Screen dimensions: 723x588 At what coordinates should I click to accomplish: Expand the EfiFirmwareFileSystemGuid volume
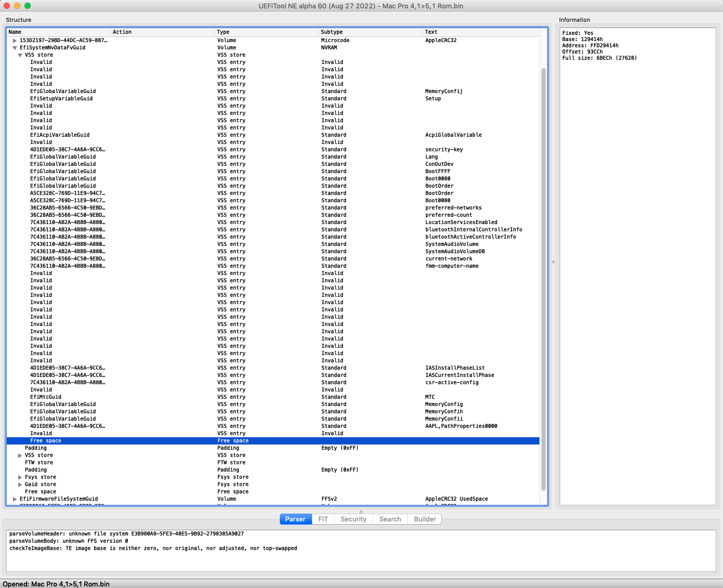[15, 499]
